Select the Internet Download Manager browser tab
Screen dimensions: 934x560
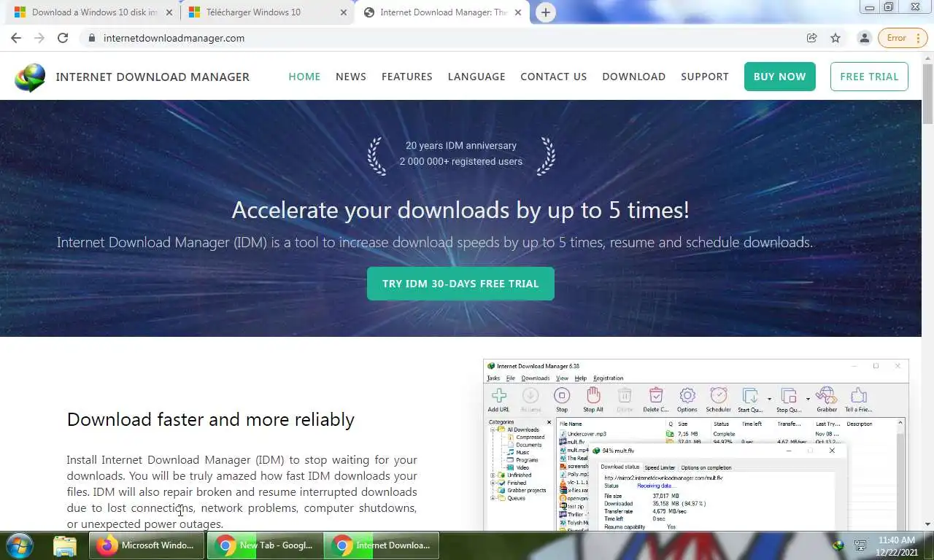[441, 12]
